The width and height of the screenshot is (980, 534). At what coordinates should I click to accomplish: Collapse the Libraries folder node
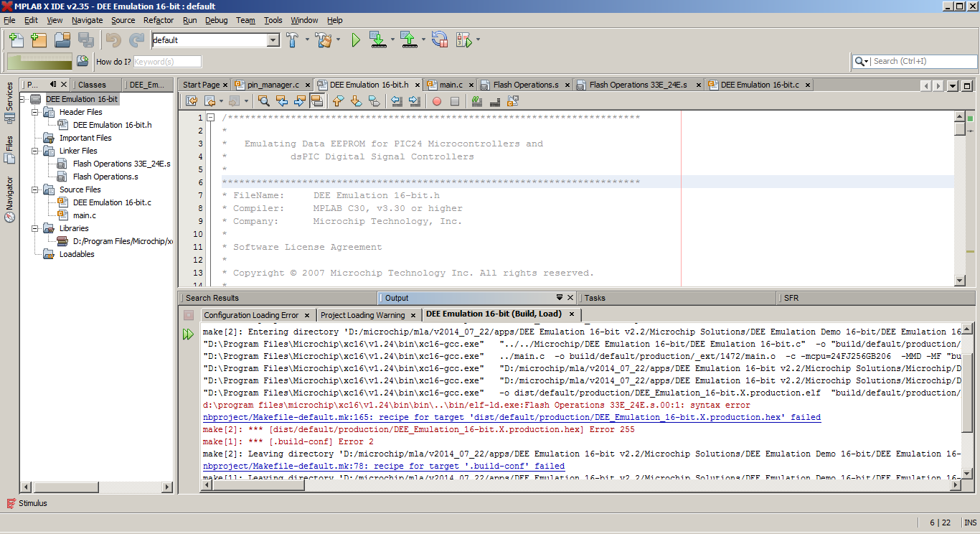[x=35, y=228]
